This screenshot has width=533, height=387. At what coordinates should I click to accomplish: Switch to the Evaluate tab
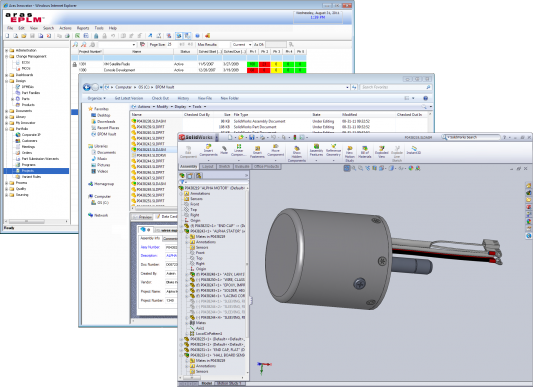tap(242, 166)
